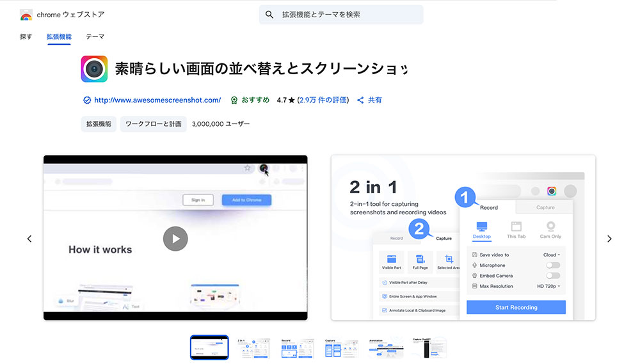Open the 2.9万 件の評価 reviews link
The height and width of the screenshot is (364, 640).
(324, 100)
